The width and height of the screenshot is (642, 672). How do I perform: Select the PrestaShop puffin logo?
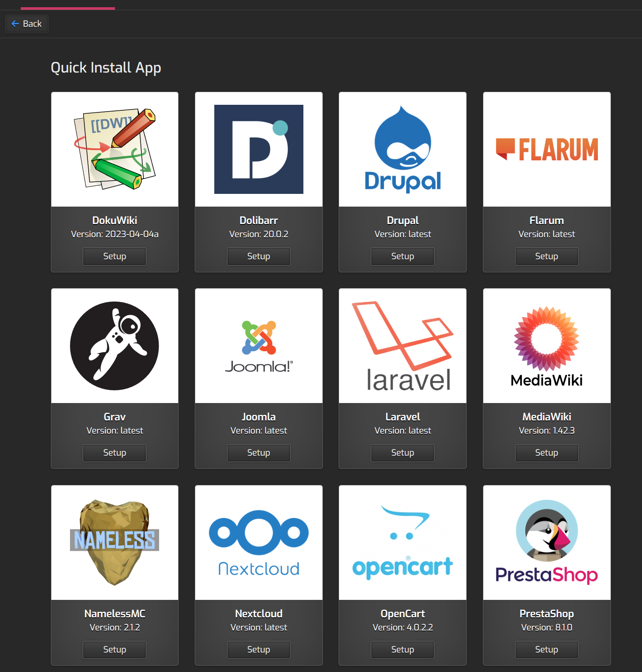click(547, 542)
